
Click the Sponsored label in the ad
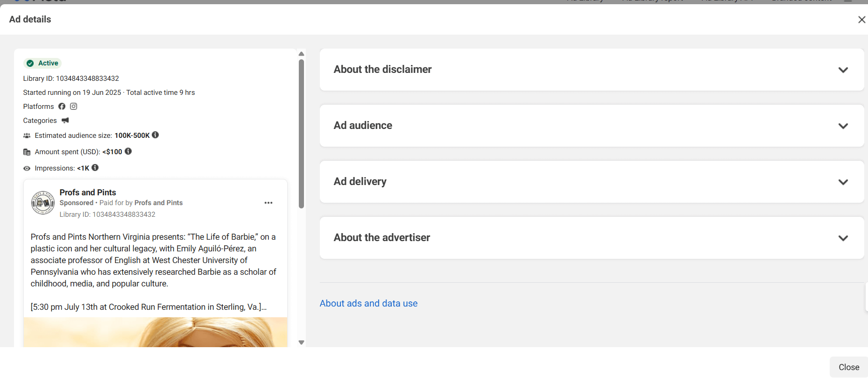tap(77, 203)
